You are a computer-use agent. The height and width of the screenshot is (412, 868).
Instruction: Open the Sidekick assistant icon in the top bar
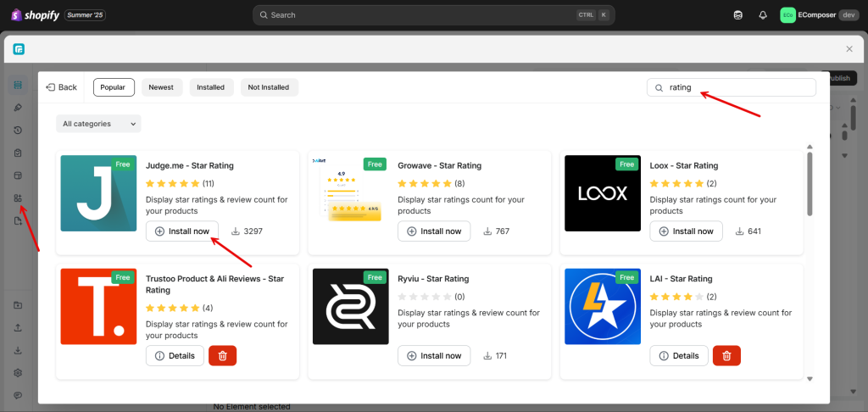(x=738, y=15)
